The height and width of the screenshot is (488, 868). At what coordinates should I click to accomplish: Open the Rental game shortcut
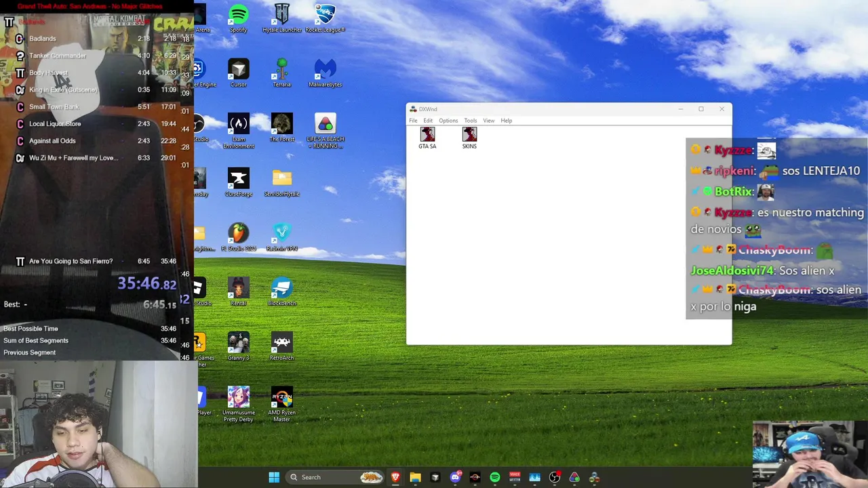[238, 292]
